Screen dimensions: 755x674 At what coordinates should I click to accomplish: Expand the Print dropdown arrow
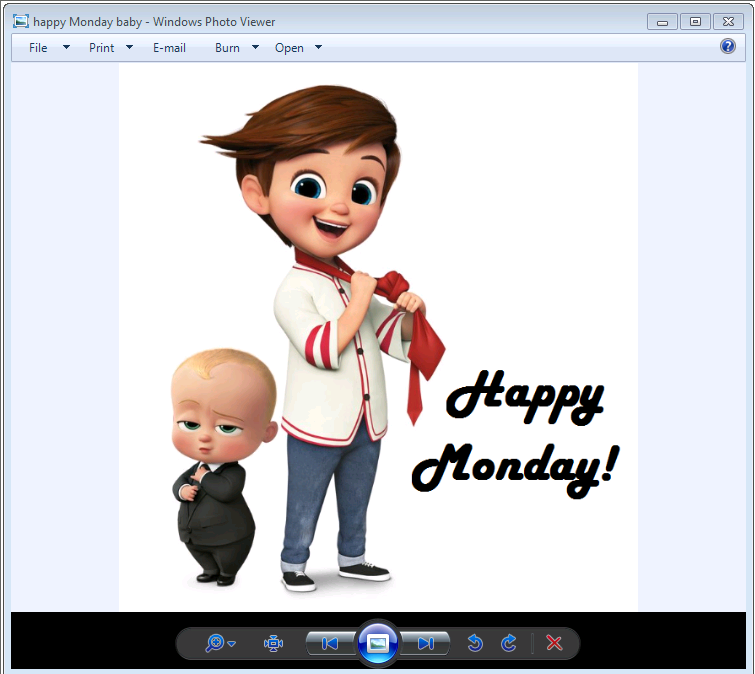[x=129, y=47]
